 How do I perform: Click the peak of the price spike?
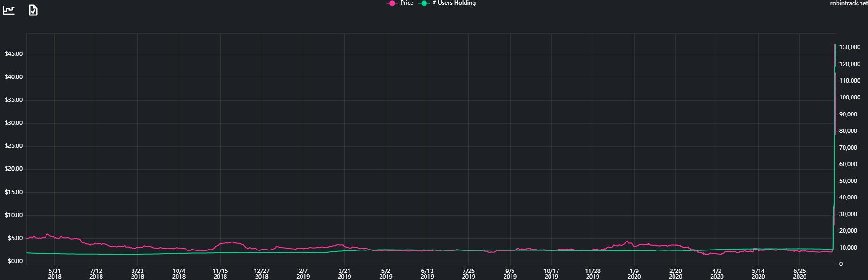(834, 45)
